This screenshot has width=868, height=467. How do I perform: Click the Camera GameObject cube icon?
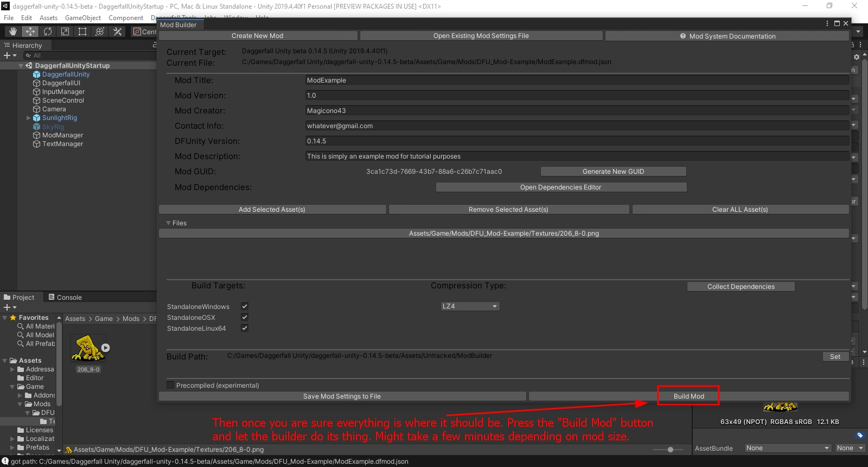(37, 109)
